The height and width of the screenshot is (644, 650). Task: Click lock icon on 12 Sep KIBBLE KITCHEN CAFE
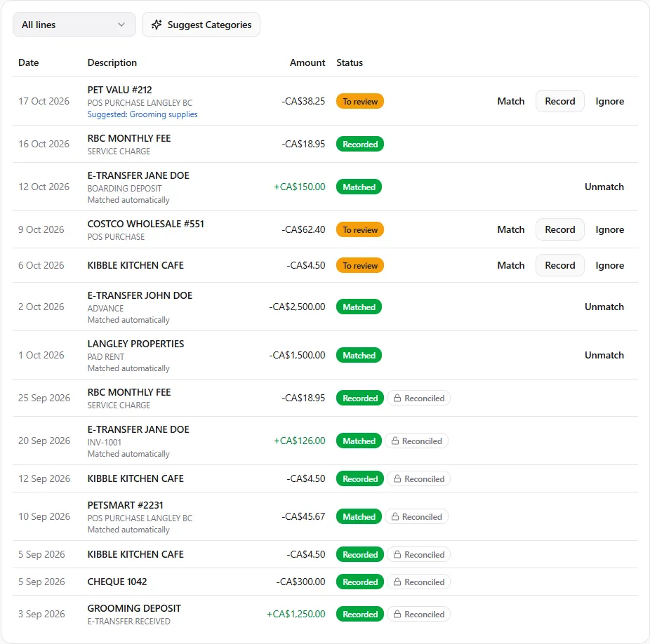click(x=397, y=478)
